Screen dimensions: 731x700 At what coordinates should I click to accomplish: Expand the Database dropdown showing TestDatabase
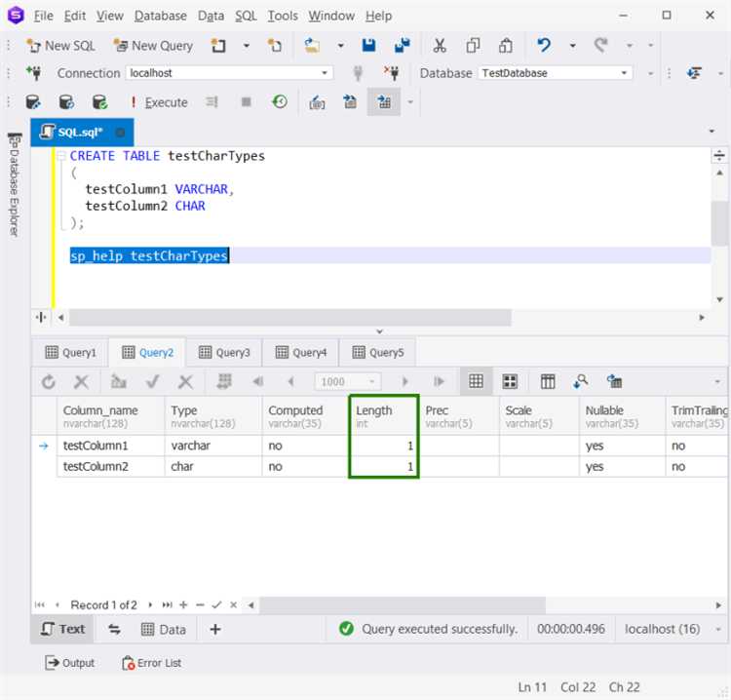(x=625, y=73)
